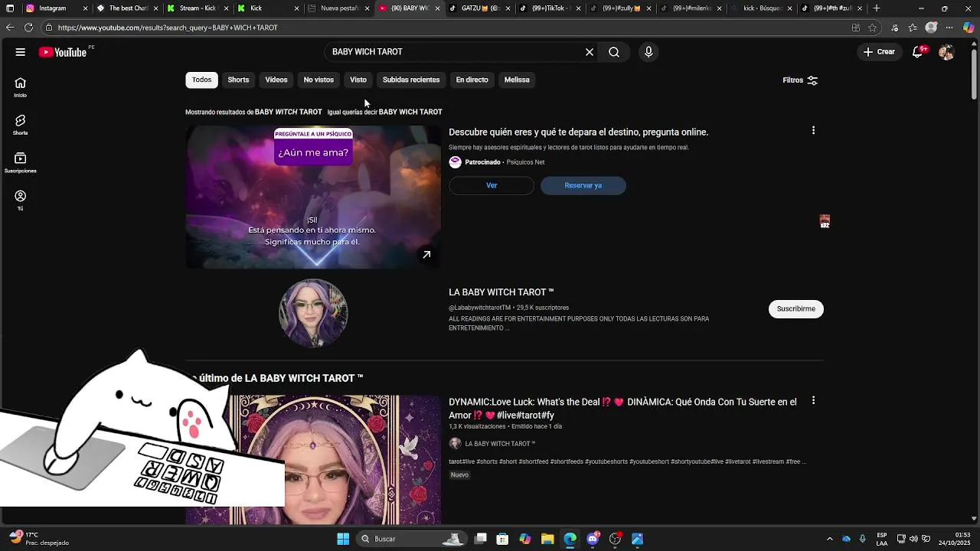Image resolution: width=980 pixels, height=551 pixels.
Task: Open Discord from the taskbar
Action: 593,539
